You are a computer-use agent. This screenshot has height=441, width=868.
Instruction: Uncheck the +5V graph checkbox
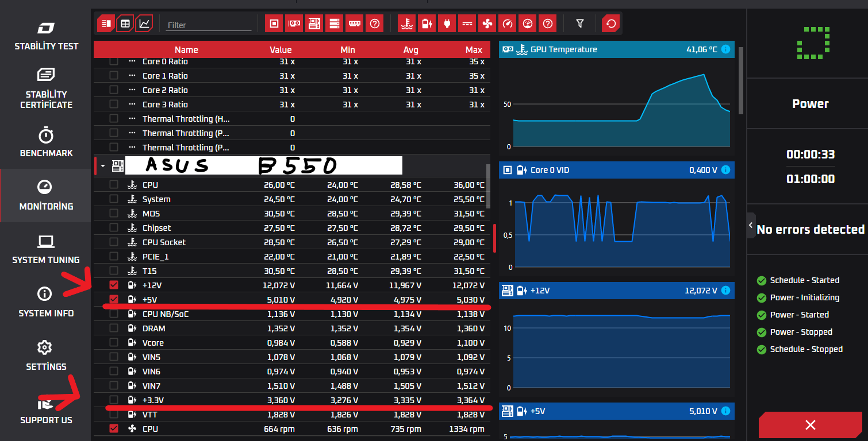point(114,299)
